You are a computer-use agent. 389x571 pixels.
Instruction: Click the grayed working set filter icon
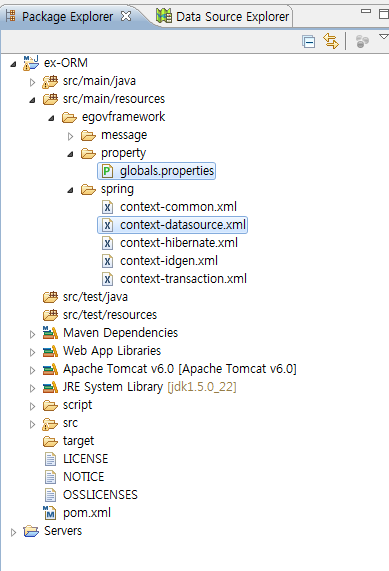[x=362, y=42]
